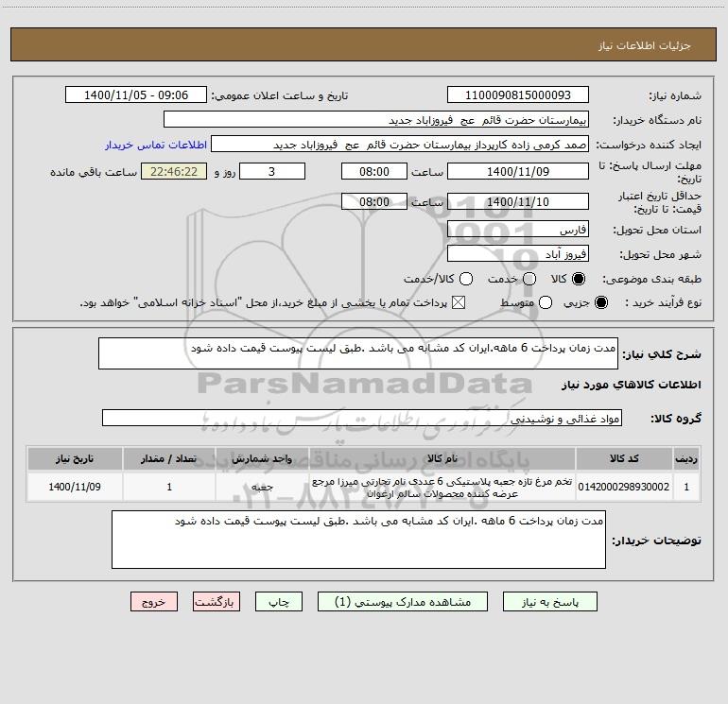
Task: Click the remaining days field showing 3
Action: tap(272, 171)
